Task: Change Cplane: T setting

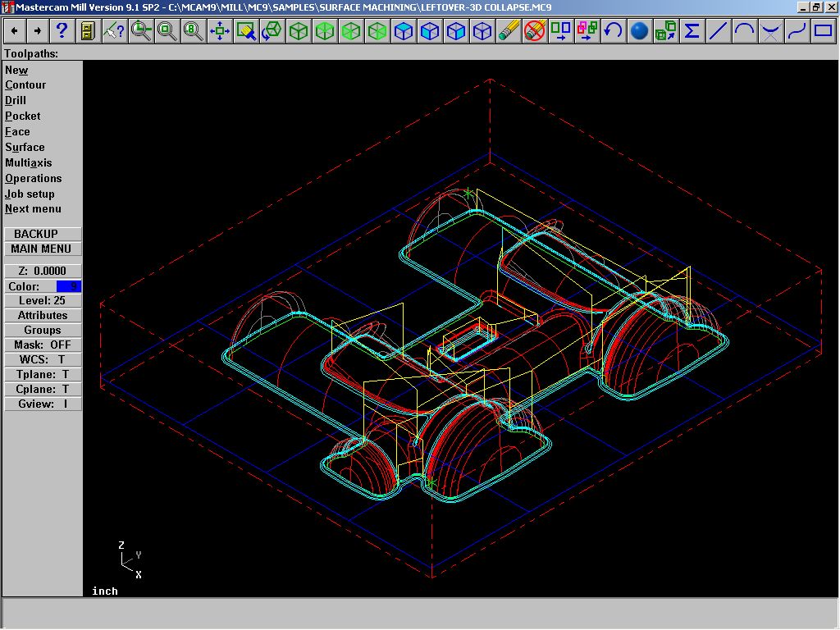Action: pyautogui.click(x=43, y=390)
